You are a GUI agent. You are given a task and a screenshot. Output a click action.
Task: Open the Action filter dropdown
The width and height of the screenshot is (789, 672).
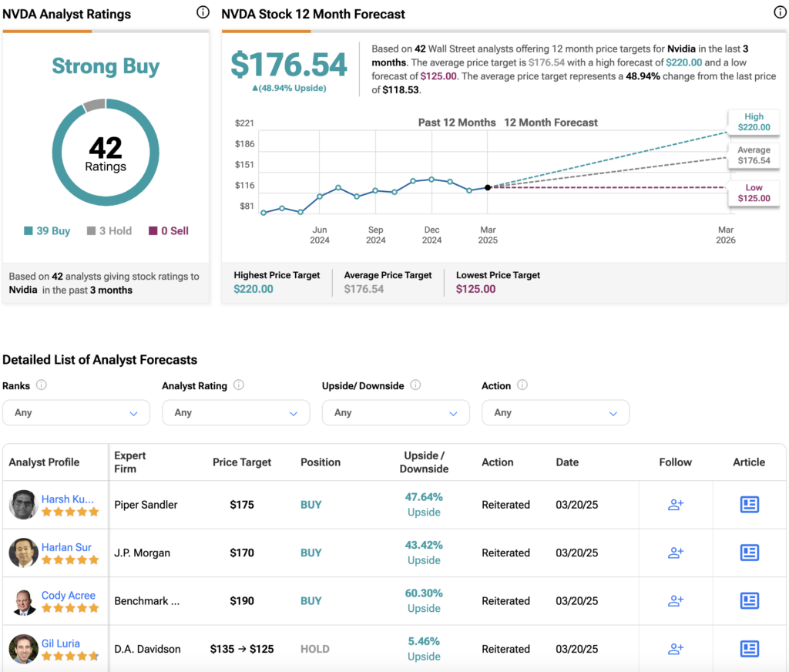556,413
